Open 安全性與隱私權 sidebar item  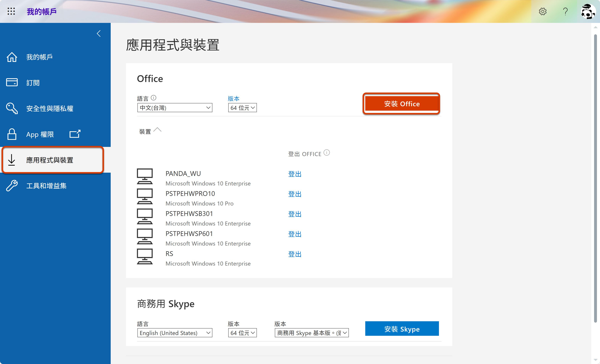click(x=50, y=108)
